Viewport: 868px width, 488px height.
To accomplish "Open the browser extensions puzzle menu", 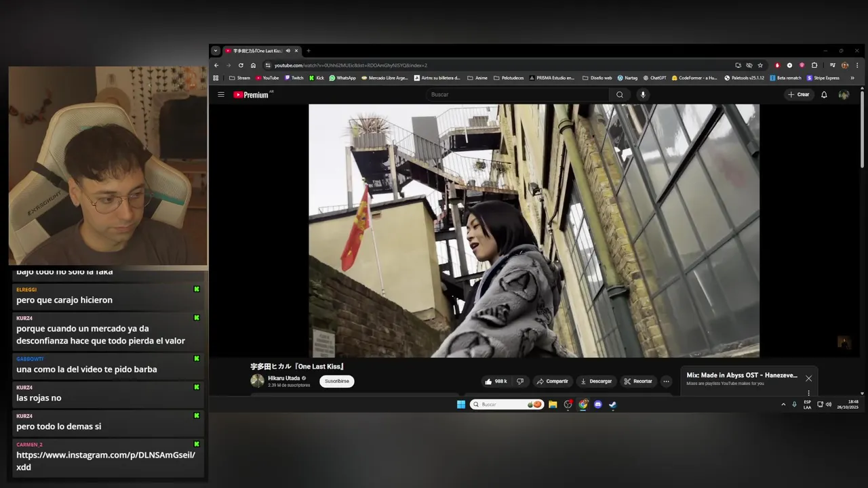I will point(814,65).
